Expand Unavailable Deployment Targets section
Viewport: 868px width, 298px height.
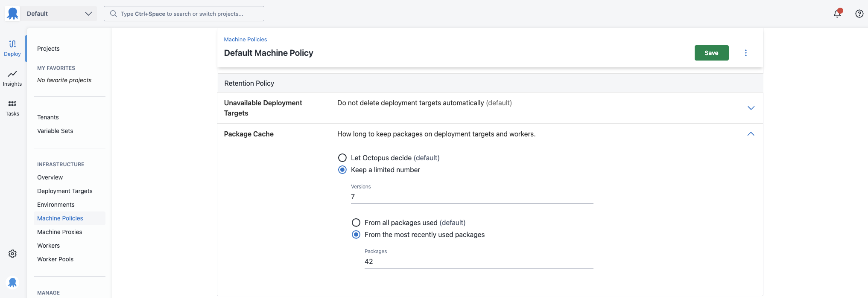coord(751,108)
